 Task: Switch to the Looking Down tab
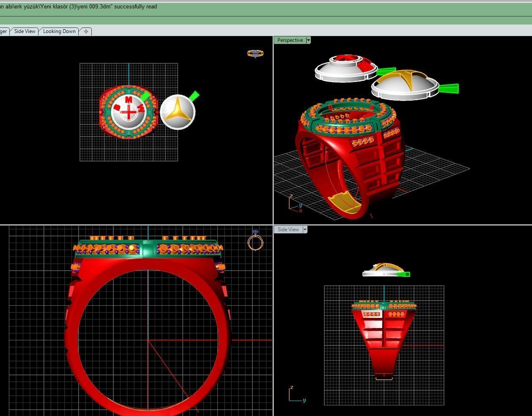[59, 31]
